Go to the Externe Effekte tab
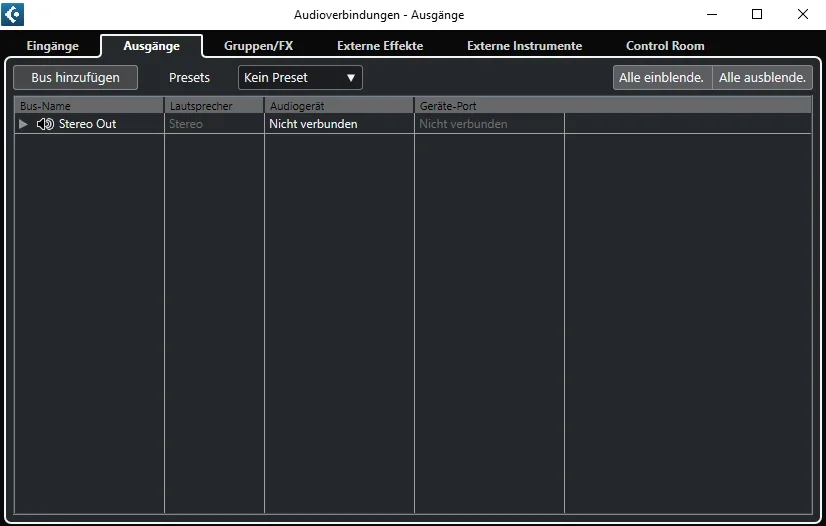Image resolution: width=826 pixels, height=526 pixels. (380, 46)
